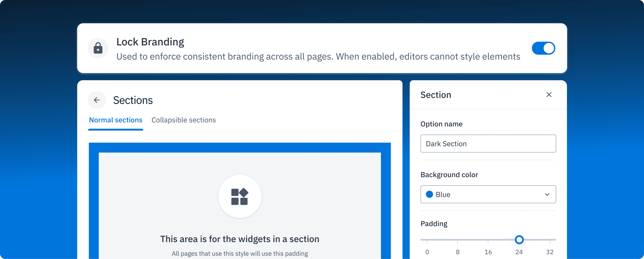
Task: Click the blue color circle swatch
Action: point(429,194)
